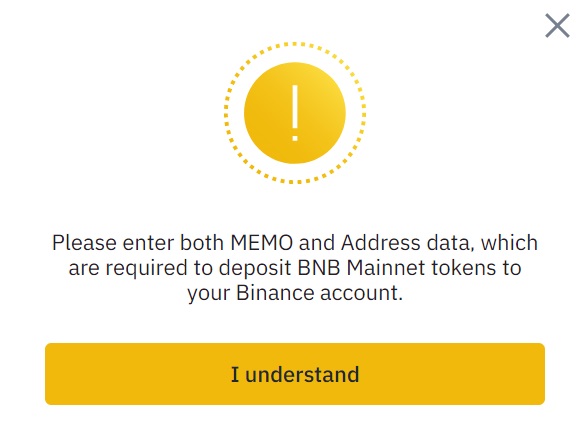Click the white exclamation mark symbol
This screenshot has width=579, height=430.
[x=295, y=113]
